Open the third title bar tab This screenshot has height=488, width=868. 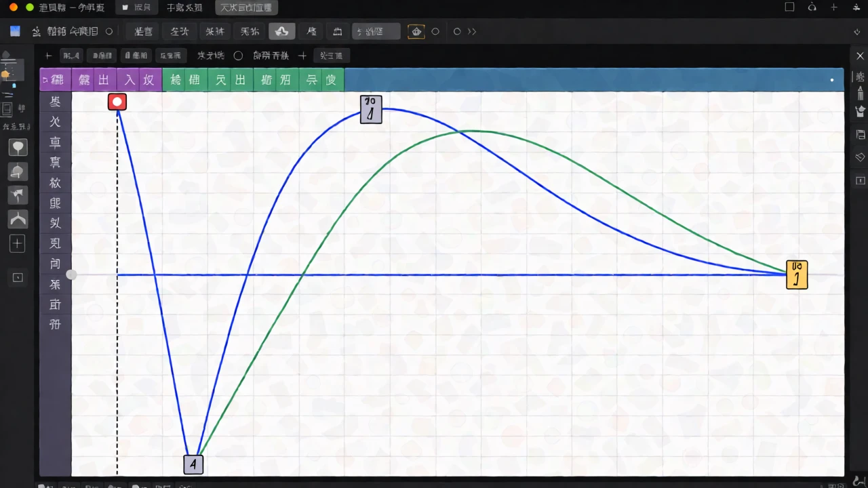(x=184, y=7)
